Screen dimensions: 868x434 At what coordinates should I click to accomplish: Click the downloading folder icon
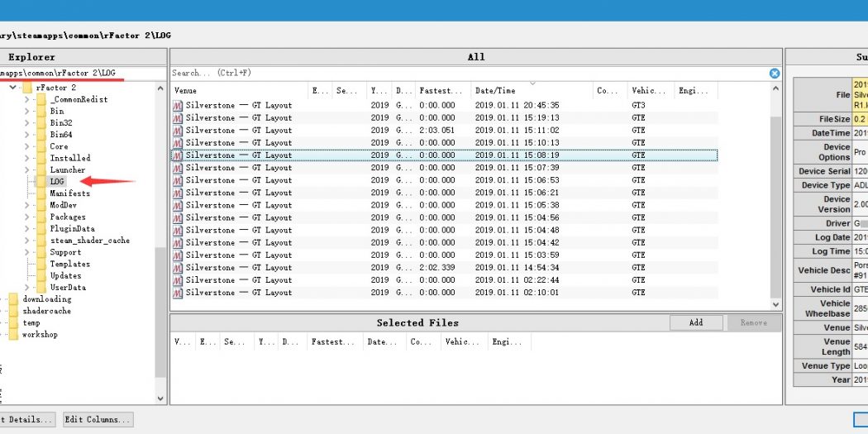click(x=13, y=299)
